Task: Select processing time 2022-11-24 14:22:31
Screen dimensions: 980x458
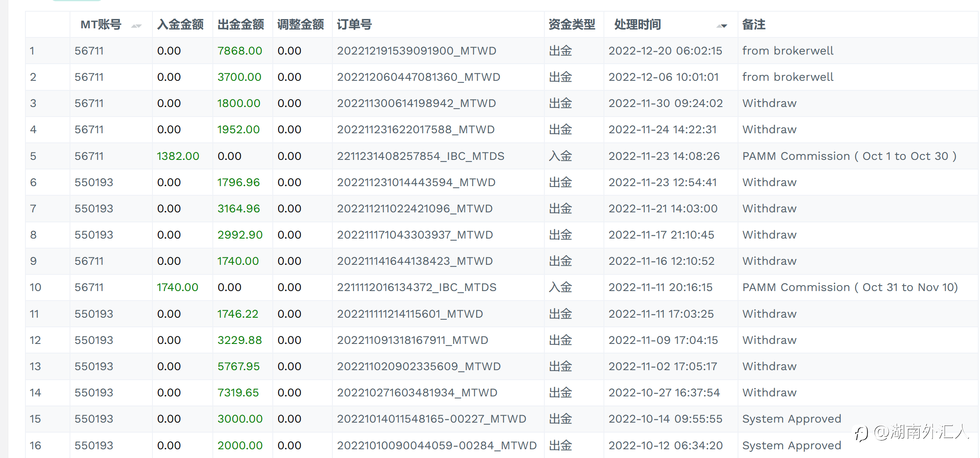Action: click(663, 129)
